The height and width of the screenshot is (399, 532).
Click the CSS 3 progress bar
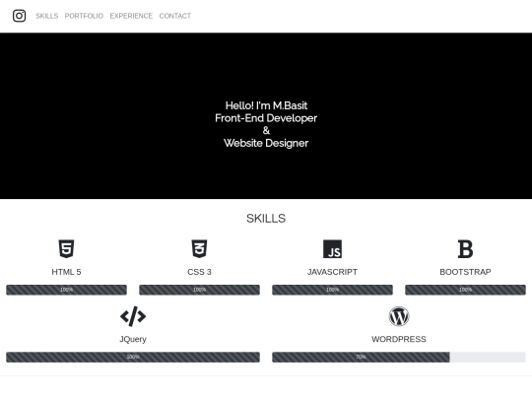[199, 290]
